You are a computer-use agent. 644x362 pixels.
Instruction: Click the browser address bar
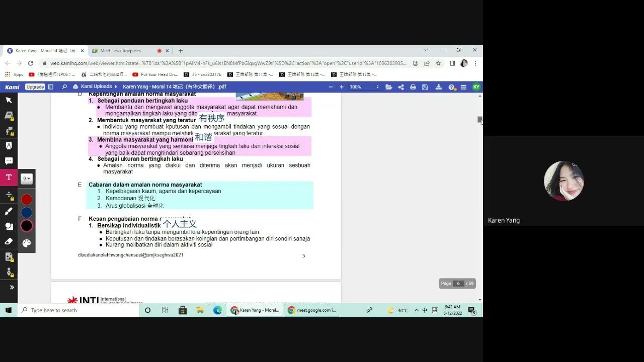pyautogui.click(x=228, y=63)
